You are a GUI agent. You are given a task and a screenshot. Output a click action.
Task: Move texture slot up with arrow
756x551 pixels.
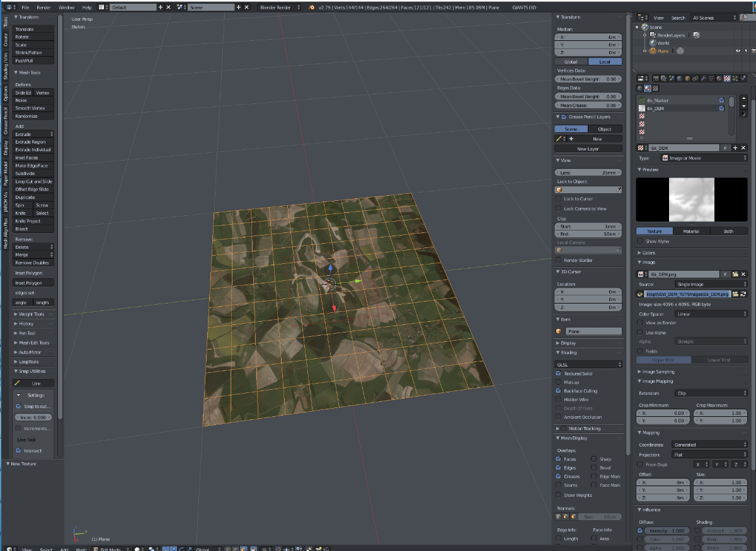pos(744,98)
